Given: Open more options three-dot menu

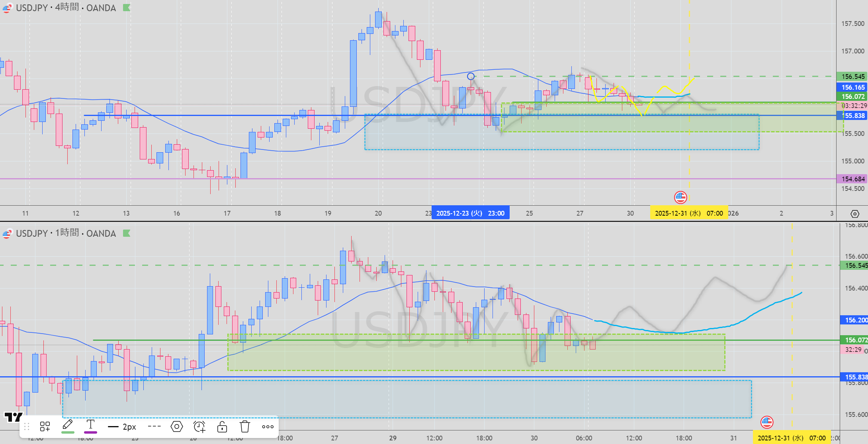Looking at the screenshot, I should (x=268, y=426).
